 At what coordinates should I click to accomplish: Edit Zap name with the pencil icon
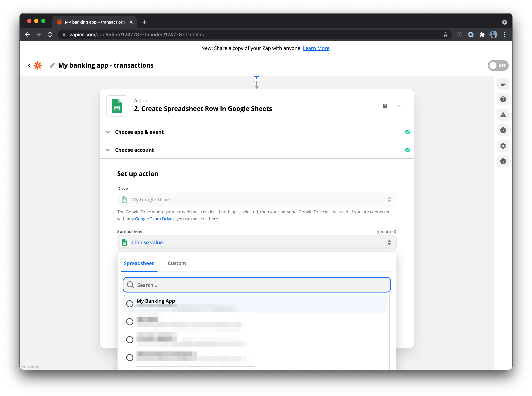point(52,65)
